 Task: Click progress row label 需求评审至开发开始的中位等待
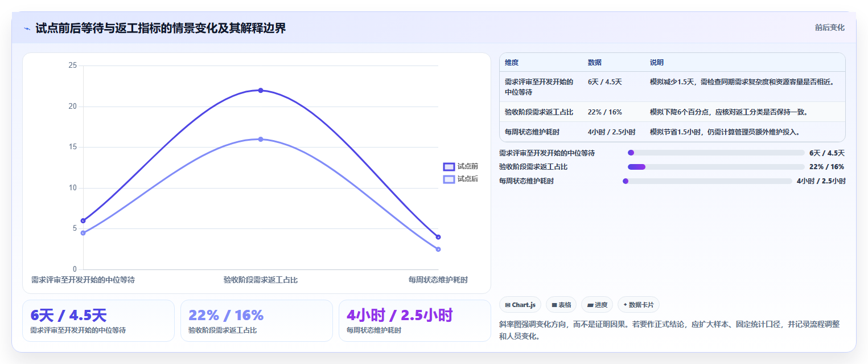click(x=547, y=153)
